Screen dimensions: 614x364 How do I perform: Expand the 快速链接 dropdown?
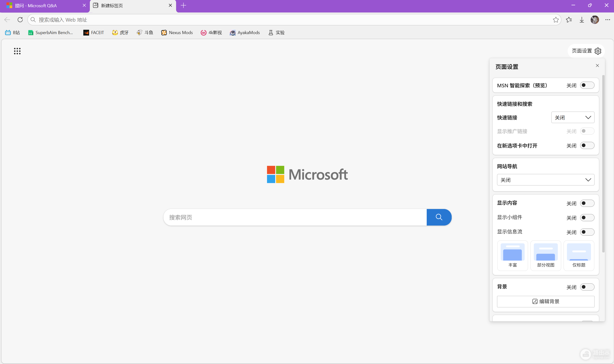tap(573, 118)
